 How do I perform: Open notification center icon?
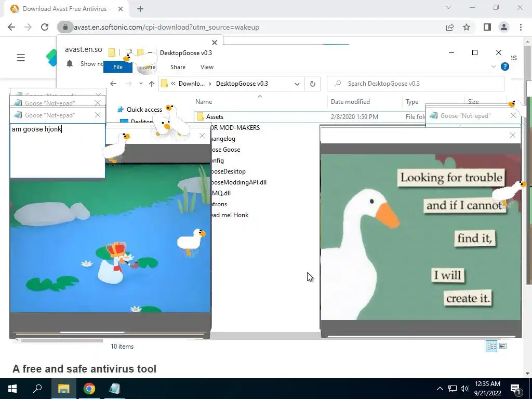pyautogui.click(x=516, y=389)
